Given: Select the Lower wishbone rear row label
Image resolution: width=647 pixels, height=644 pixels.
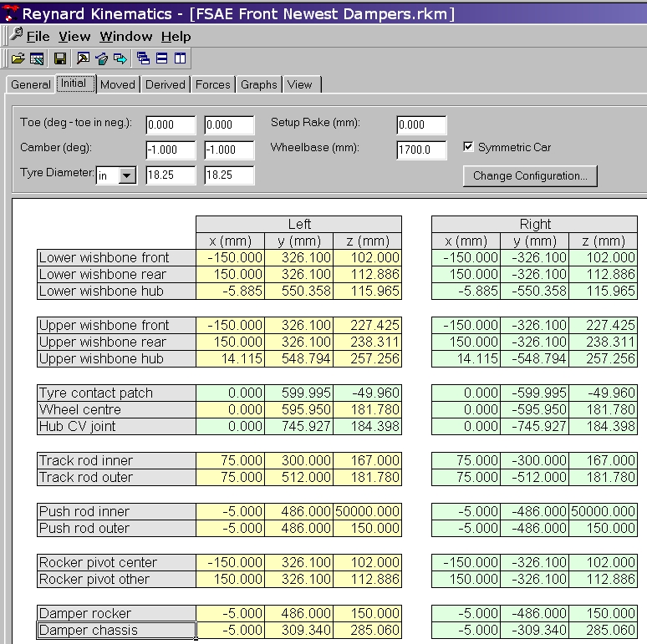Looking at the screenshot, I should tap(116, 275).
